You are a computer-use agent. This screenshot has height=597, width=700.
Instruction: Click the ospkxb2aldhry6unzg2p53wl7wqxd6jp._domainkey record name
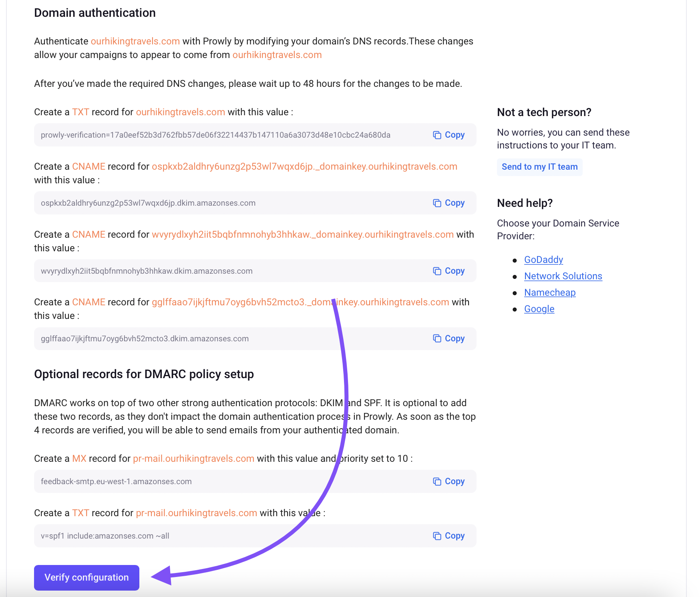coord(304,166)
